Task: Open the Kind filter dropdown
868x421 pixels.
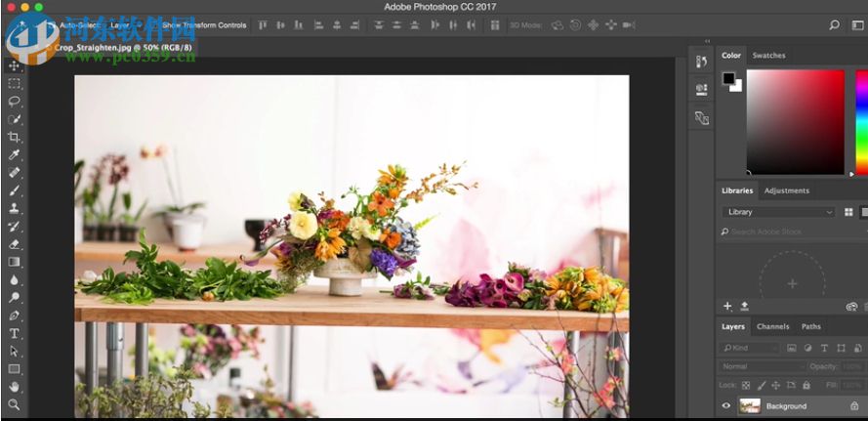Action: click(750, 348)
